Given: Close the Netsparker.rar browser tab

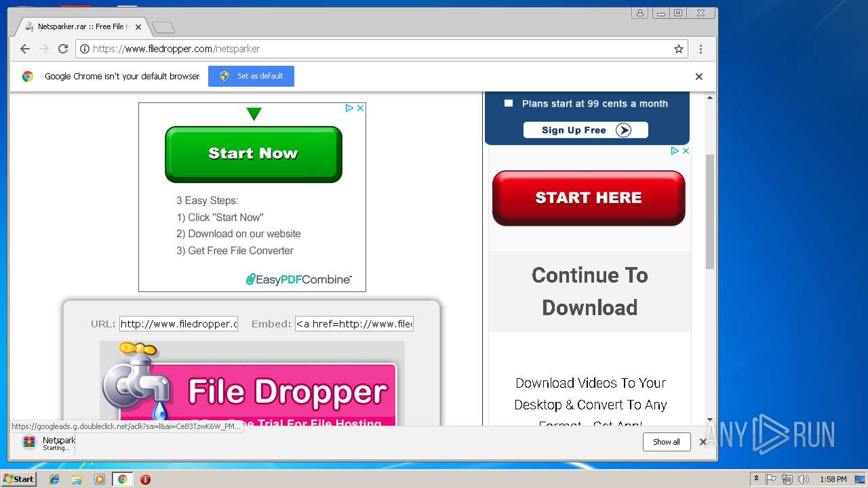Looking at the screenshot, I should coord(138,27).
